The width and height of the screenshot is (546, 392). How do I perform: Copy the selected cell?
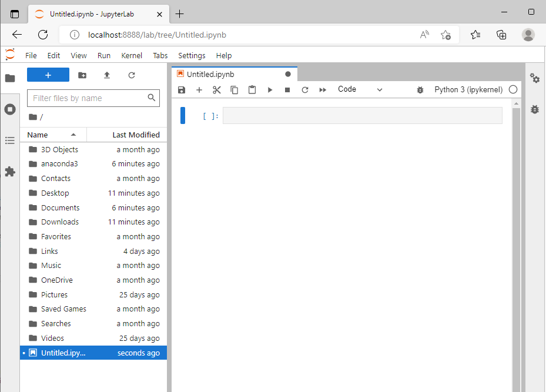coord(235,90)
